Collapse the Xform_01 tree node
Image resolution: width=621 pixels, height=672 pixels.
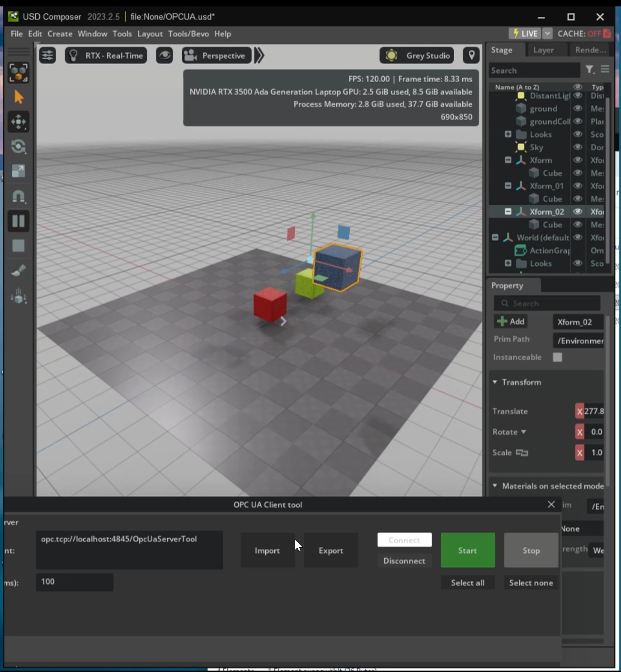click(x=508, y=186)
